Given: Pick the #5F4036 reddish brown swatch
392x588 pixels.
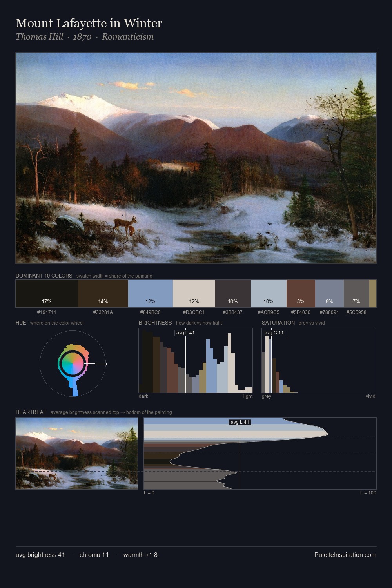Looking at the screenshot, I should [x=301, y=294].
